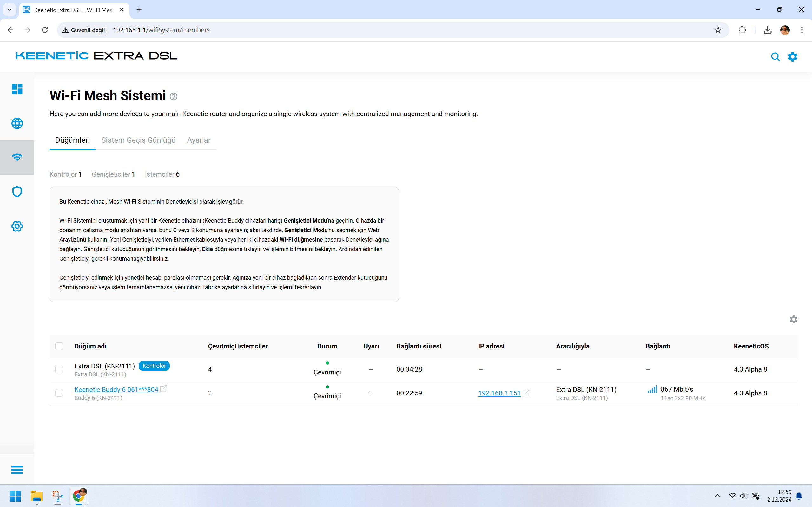This screenshot has width=812, height=507.
Task: Click the Kontrolör badge
Action: click(x=154, y=366)
